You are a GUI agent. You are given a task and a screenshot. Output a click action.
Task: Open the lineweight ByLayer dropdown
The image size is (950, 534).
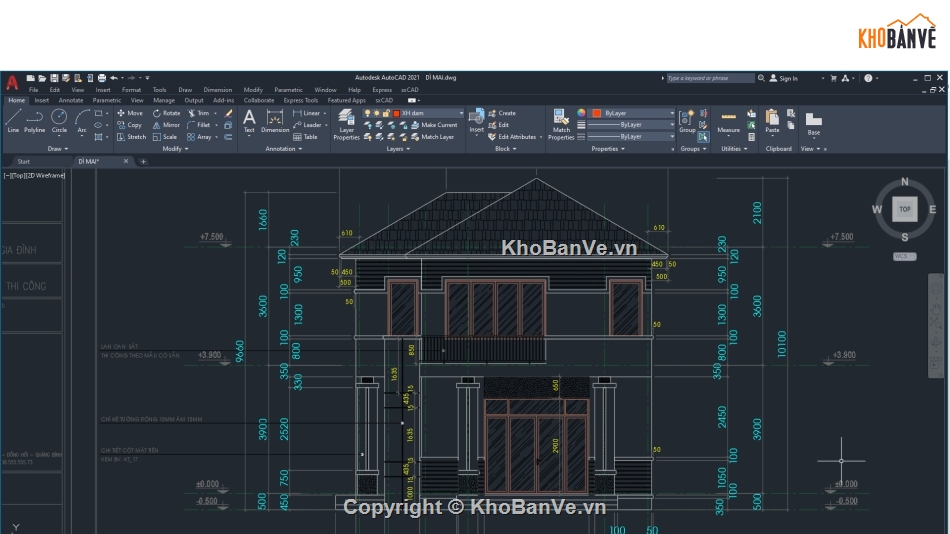coord(671,125)
